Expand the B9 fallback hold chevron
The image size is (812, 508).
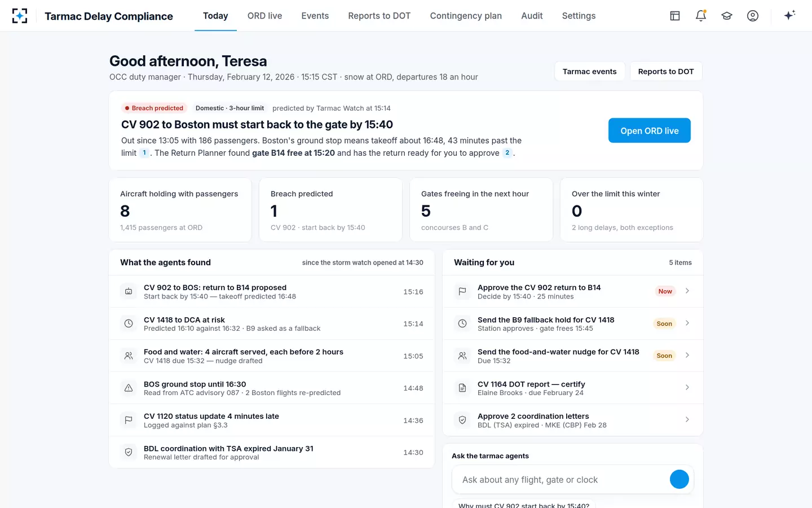point(687,323)
